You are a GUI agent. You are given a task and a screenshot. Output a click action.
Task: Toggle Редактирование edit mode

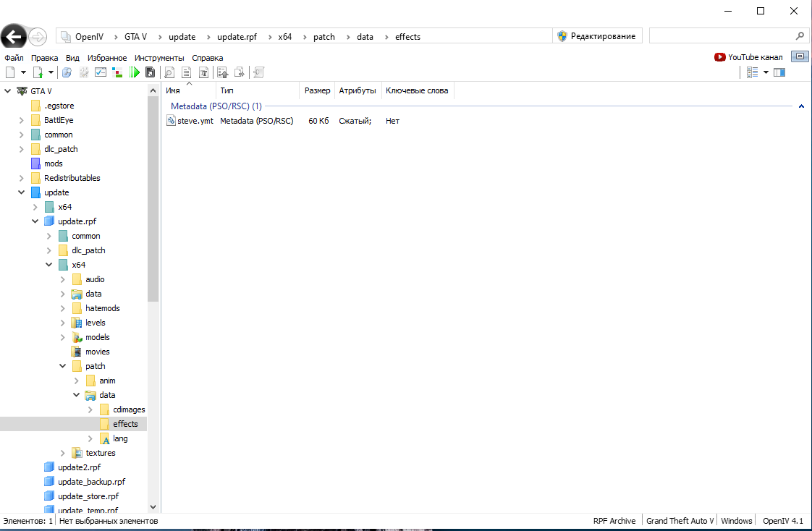click(597, 36)
